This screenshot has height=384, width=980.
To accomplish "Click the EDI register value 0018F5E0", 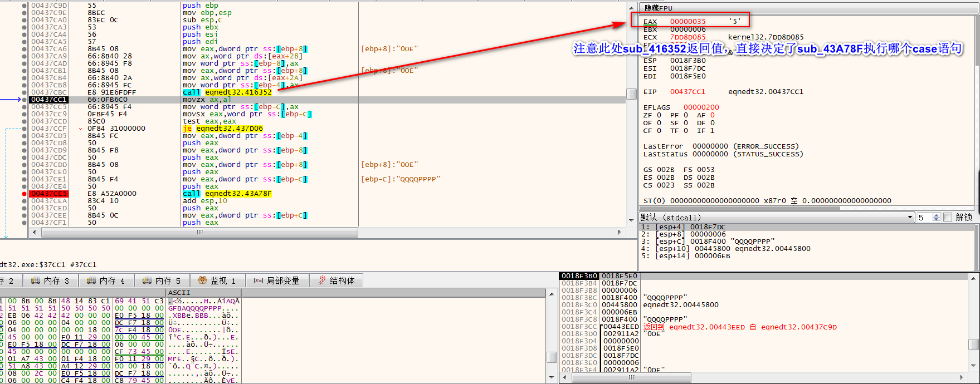I will tap(688, 76).
